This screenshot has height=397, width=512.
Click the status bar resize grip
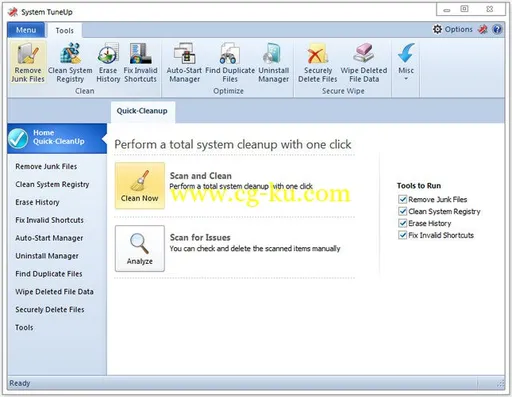[x=501, y=384]
